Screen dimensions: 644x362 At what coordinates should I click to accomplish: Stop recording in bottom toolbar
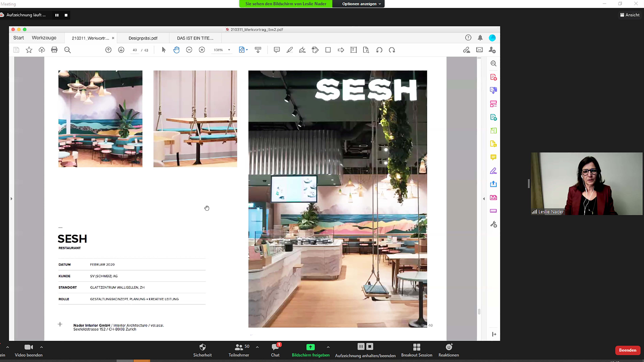coord(370,346)
